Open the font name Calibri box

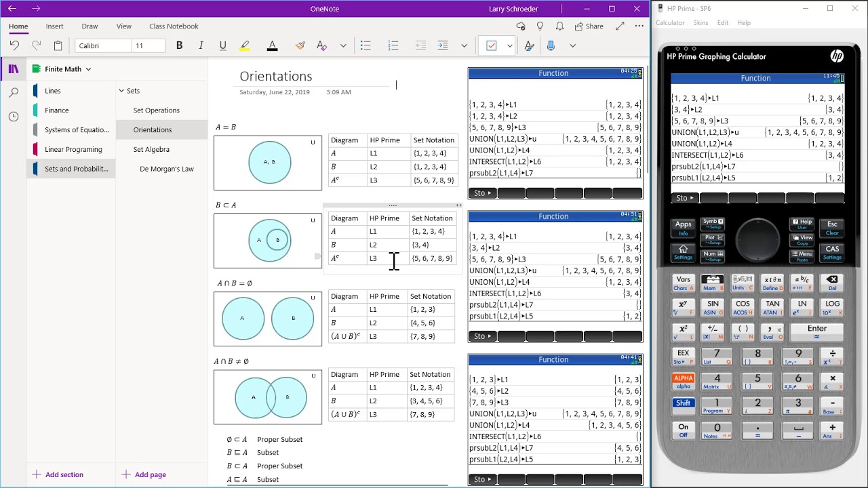(103, 45)
